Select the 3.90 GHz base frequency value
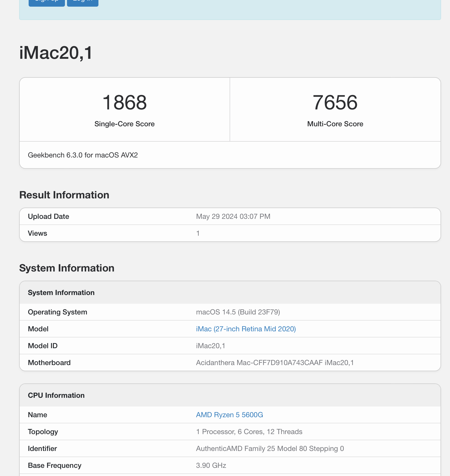450x476 pixels. [211, 466]
